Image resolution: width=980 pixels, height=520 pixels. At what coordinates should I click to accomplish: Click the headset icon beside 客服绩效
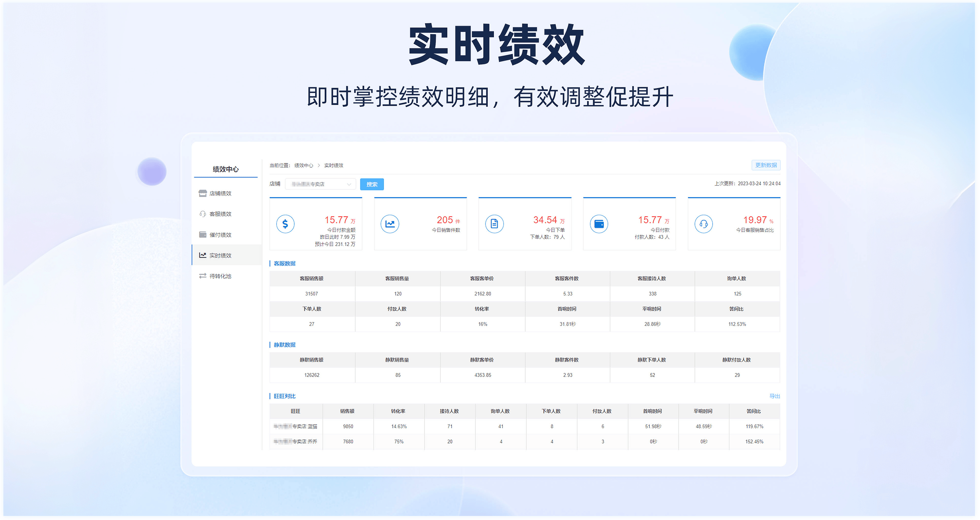(202, 214)
